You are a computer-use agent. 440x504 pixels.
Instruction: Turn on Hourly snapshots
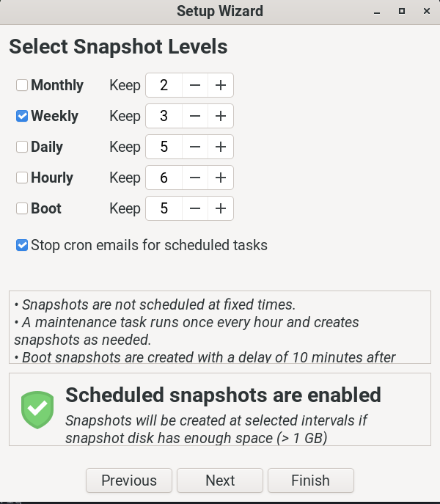click(22, 178)
